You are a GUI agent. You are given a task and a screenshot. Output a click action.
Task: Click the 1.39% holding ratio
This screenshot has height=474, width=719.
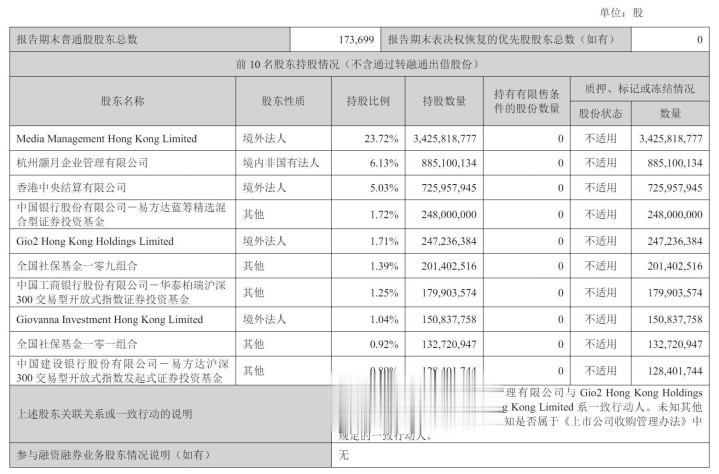point(384,266)
